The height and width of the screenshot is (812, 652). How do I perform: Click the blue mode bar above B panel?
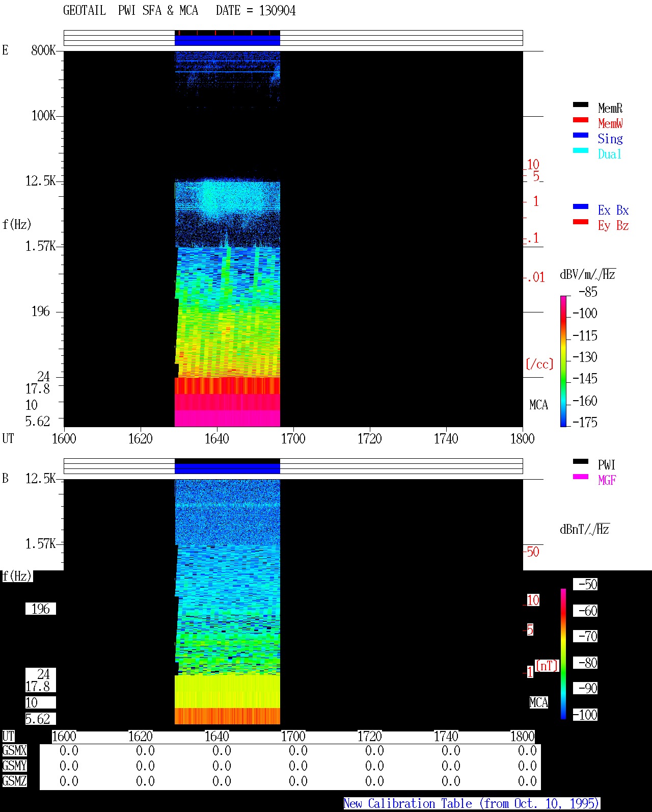tap(227, 468)
